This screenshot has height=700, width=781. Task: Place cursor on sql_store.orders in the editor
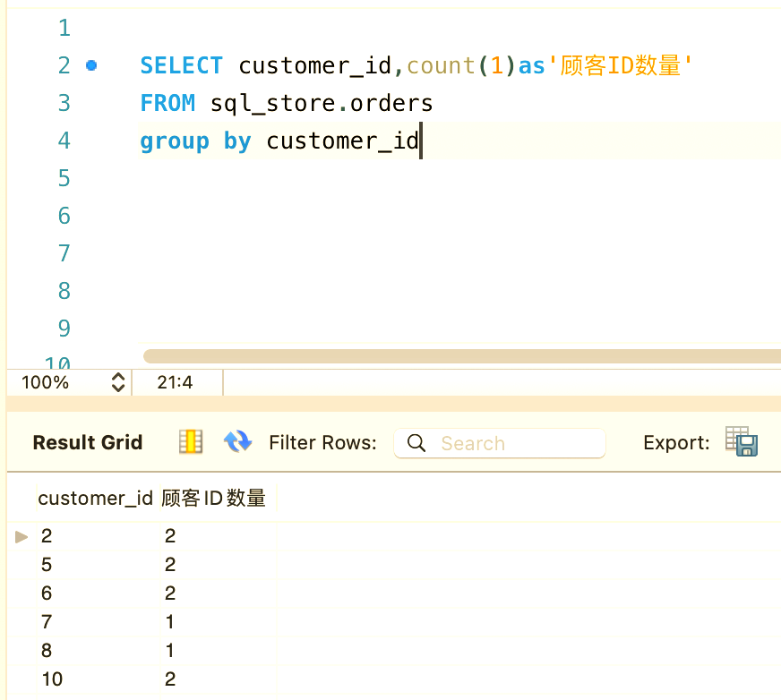tap(322, 104)
